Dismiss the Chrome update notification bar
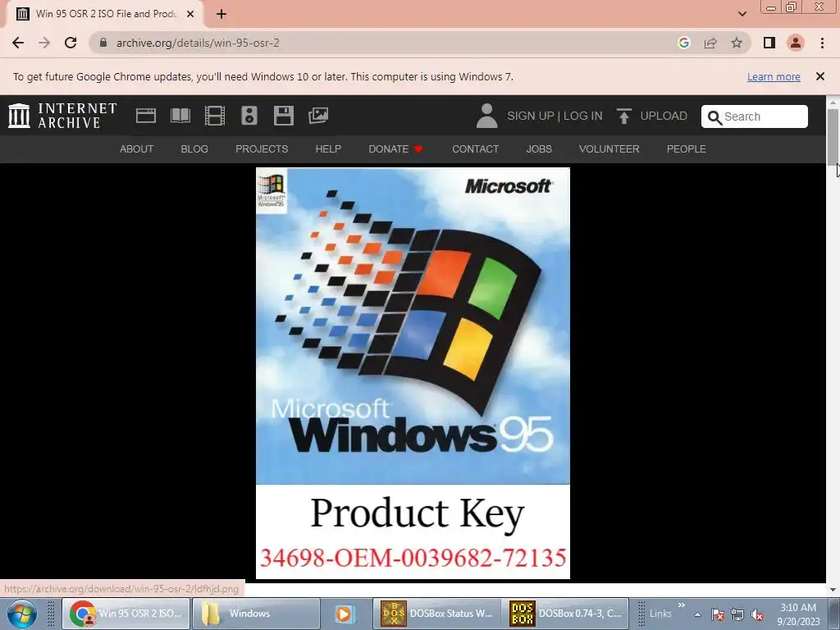 [820, 76]
